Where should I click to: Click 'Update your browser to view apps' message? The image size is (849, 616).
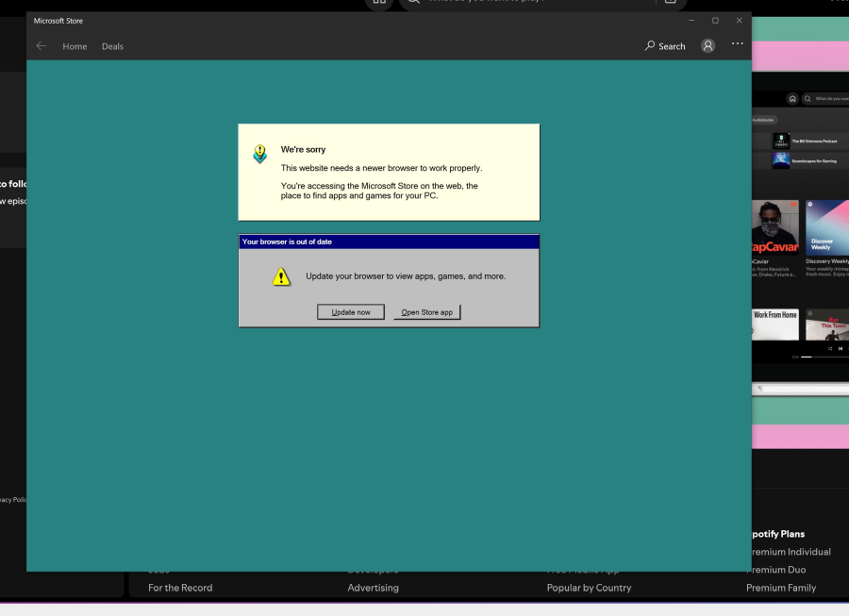click(406, 276)
